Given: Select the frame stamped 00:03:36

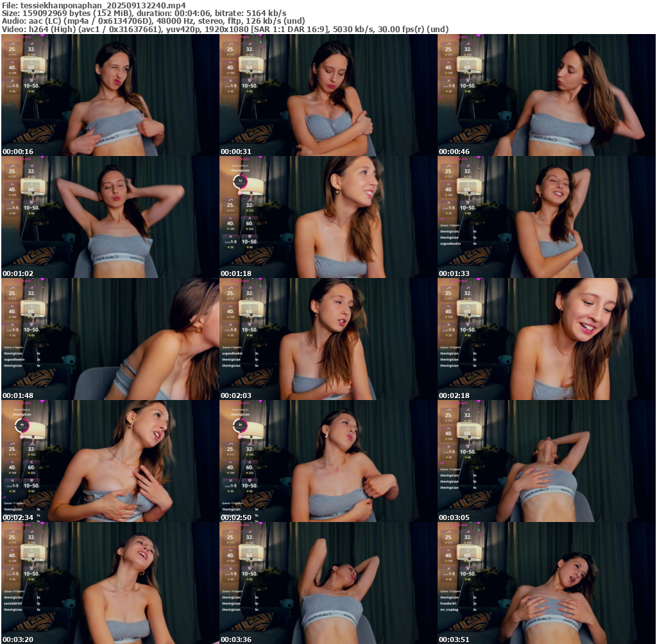Looking at the screenshot, I should (328, 583).
